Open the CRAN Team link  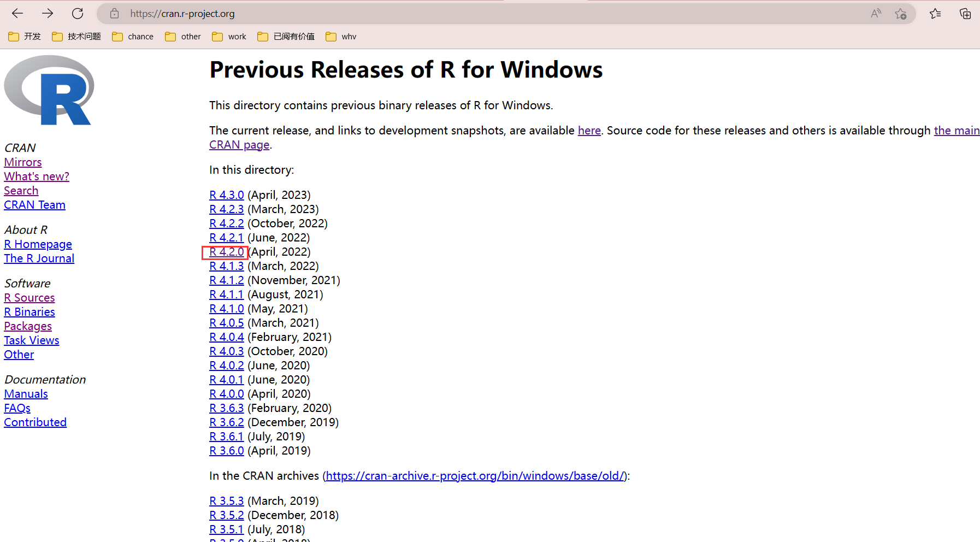(x=34, y=205)
